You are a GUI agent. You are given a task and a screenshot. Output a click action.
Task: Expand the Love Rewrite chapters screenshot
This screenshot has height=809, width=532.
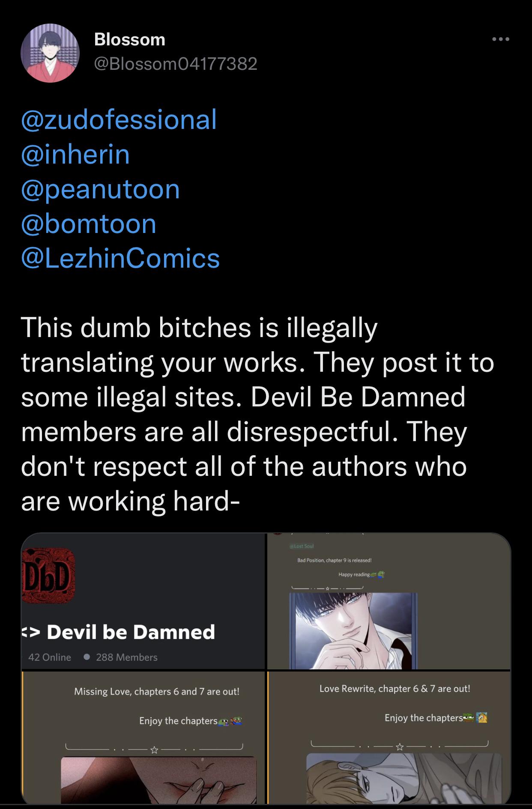point(389,737)
